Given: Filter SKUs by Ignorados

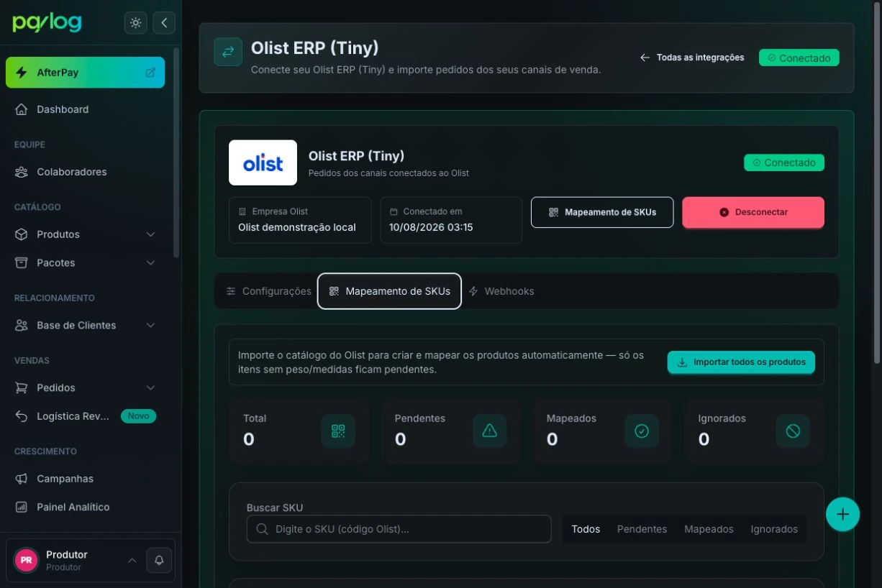Looking at the screenshot, I should coord(774,529).
